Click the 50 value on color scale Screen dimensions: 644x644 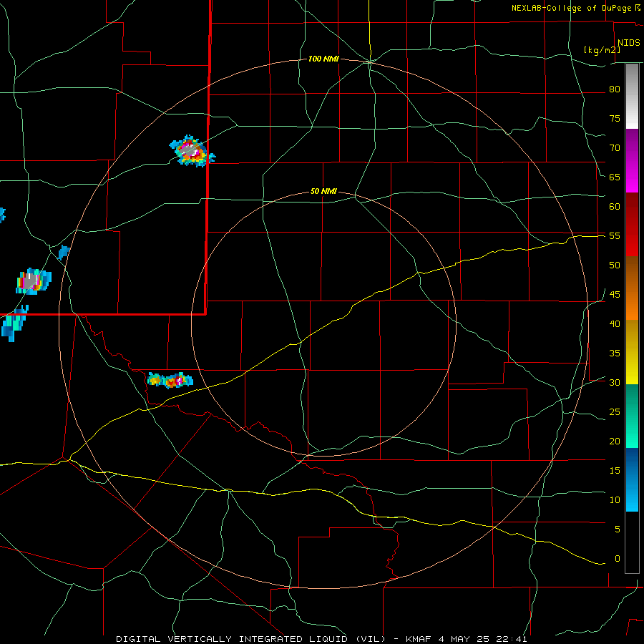point(615,265)
